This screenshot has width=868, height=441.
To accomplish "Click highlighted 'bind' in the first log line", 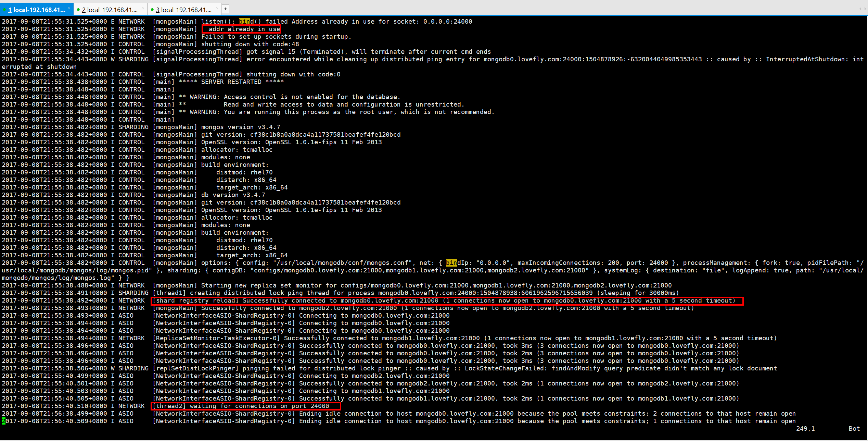I will pyautogui.click(x=244, y=22).
